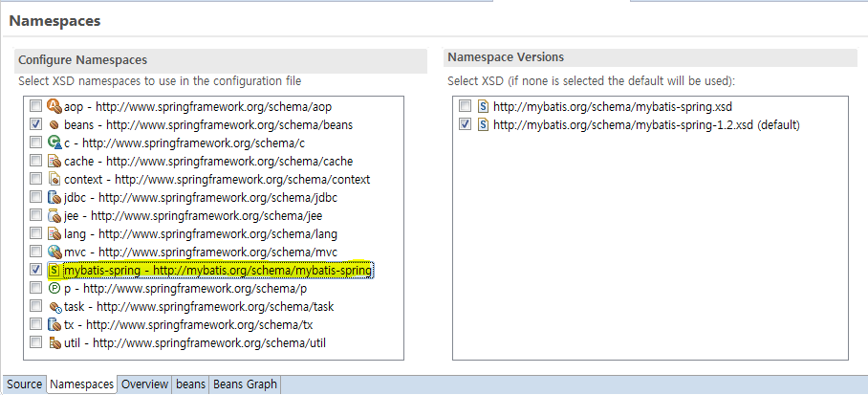Click the util namespace icon
Image resolution: width=868 pixels, height=395 pixels.
coord(54,343)
